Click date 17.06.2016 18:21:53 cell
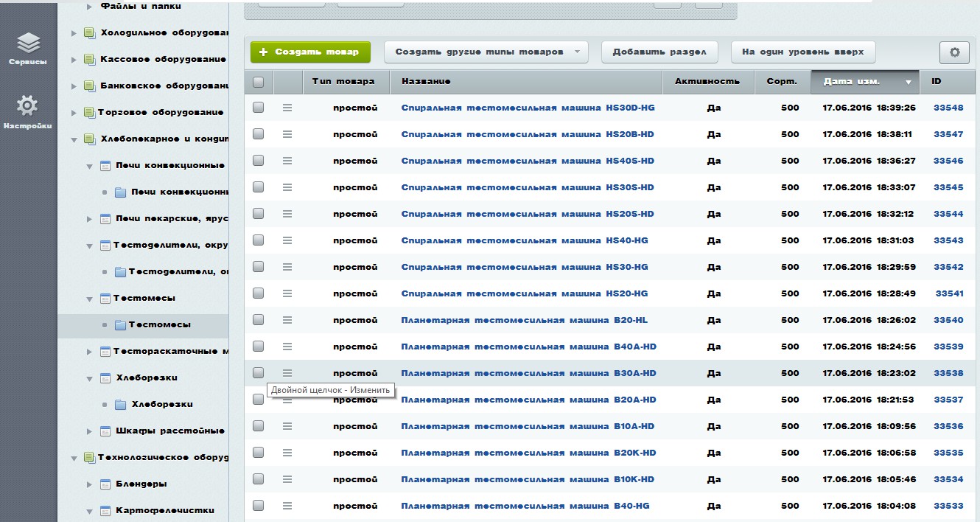The width and height of the screenshot is (980, 522). 869,400
